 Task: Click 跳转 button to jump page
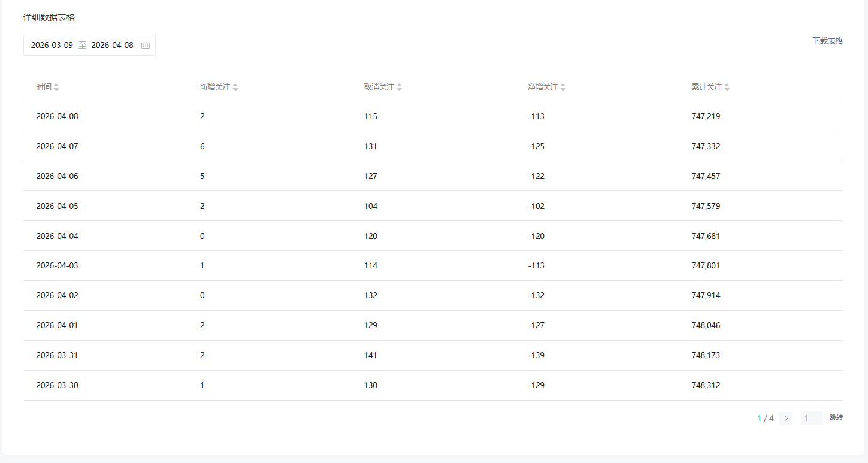pyautogui.click(x=836, y=418)
